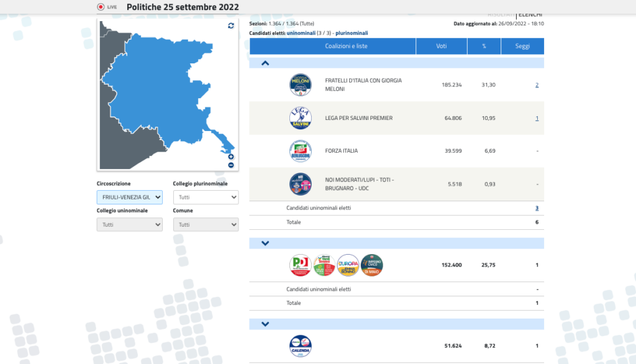Click FRATELLI D'ITALIA CON GIORGIA MELONI text
The width and height of the screenshot is (636, 364).
pos(363,85)
